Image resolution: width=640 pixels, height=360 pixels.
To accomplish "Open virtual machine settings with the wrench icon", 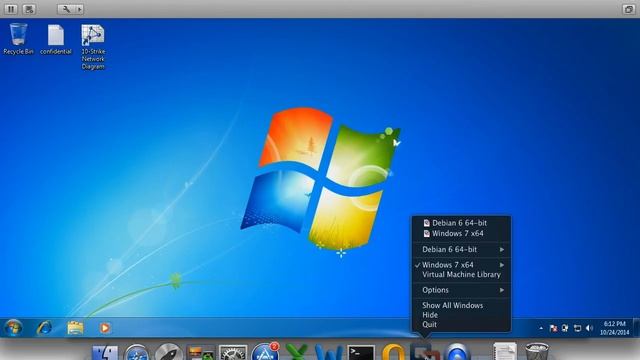I will (x=66, y=9).
